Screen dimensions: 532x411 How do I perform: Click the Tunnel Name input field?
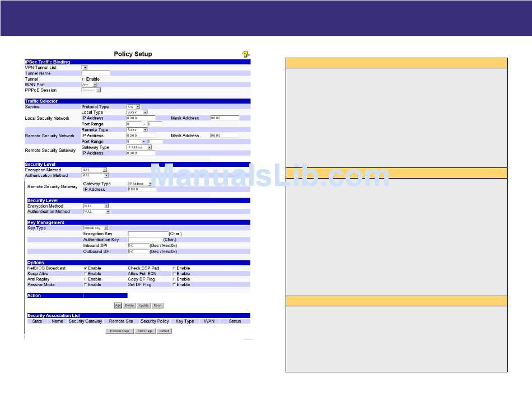[x=96, y=73]
